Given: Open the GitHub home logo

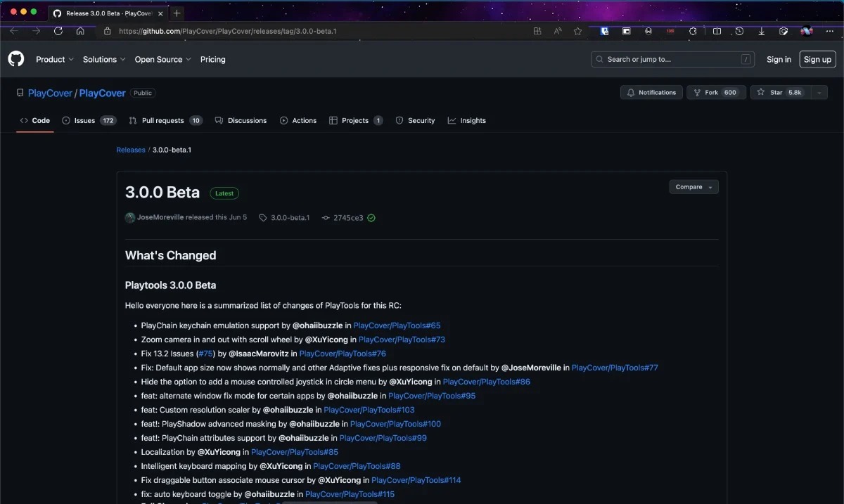Looking at the screenshot, I should point(15,59).
